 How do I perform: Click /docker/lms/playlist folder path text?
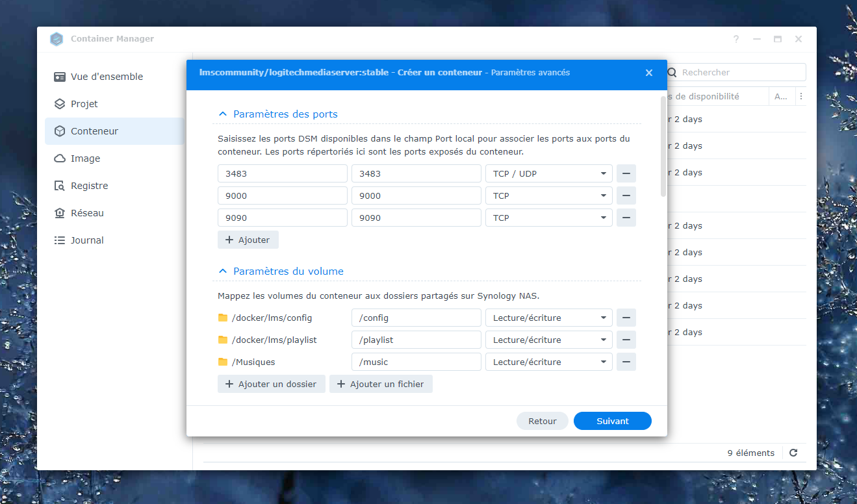coord(274,340)
